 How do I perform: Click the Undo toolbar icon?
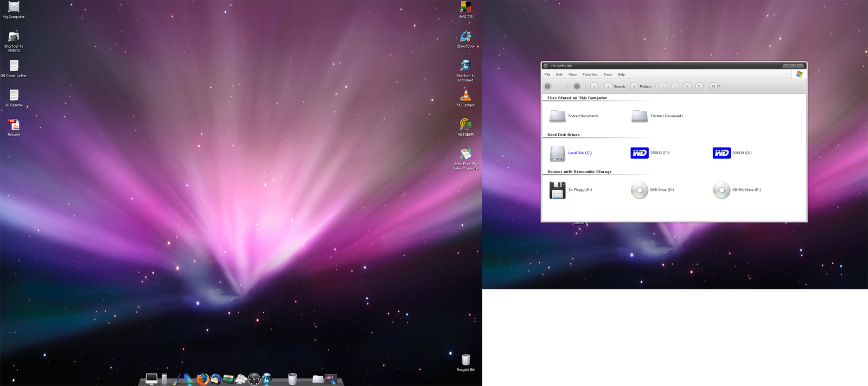point(699,86)
